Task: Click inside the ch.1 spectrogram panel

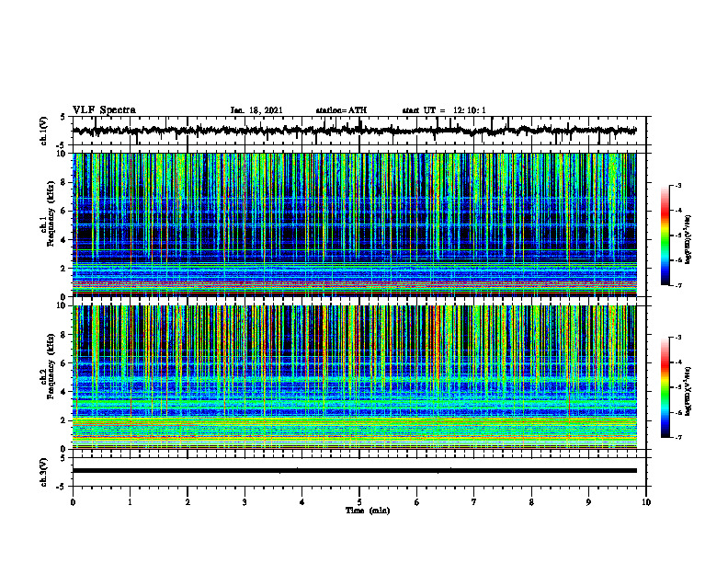Action: pyautogui.click(x=354, y=224)
